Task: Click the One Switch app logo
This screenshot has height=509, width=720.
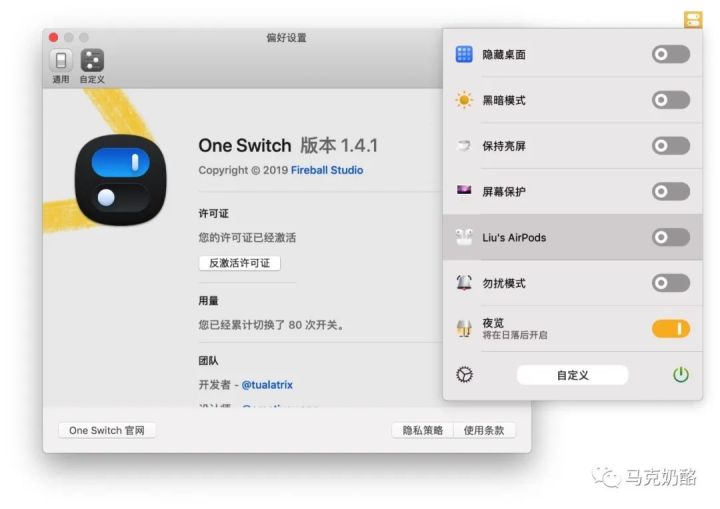Action: 121,180
